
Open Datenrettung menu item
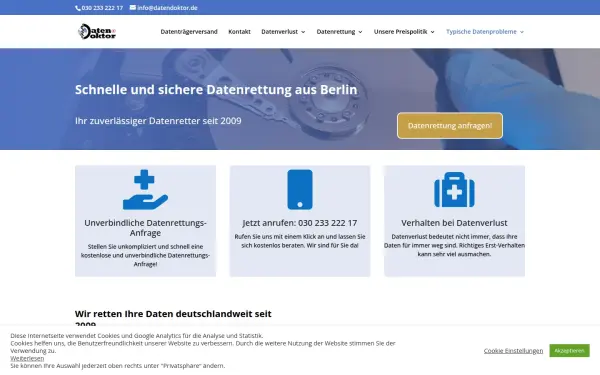click(336, 32)
